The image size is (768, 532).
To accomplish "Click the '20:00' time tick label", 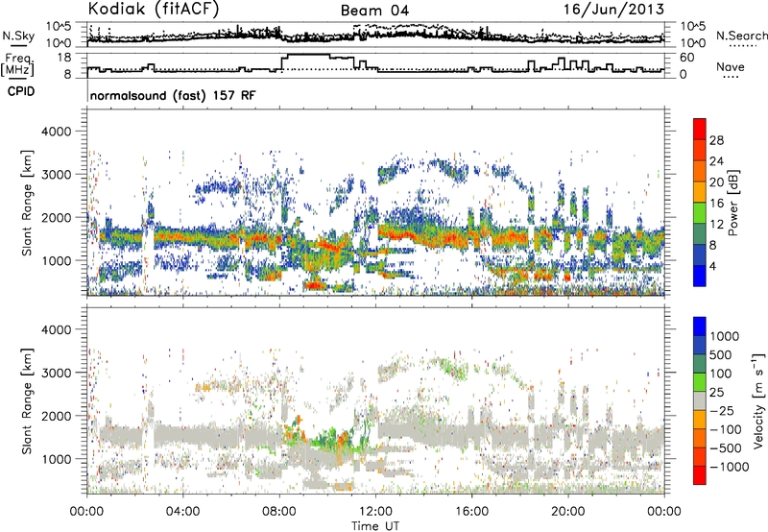I will pyautogui.click(x=567, y=512).
